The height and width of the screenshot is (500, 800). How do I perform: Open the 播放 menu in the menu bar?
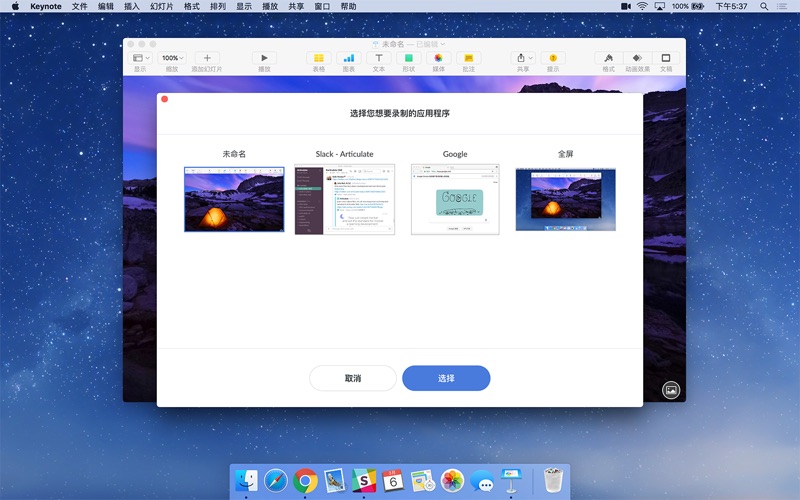[x=270, y=6]
